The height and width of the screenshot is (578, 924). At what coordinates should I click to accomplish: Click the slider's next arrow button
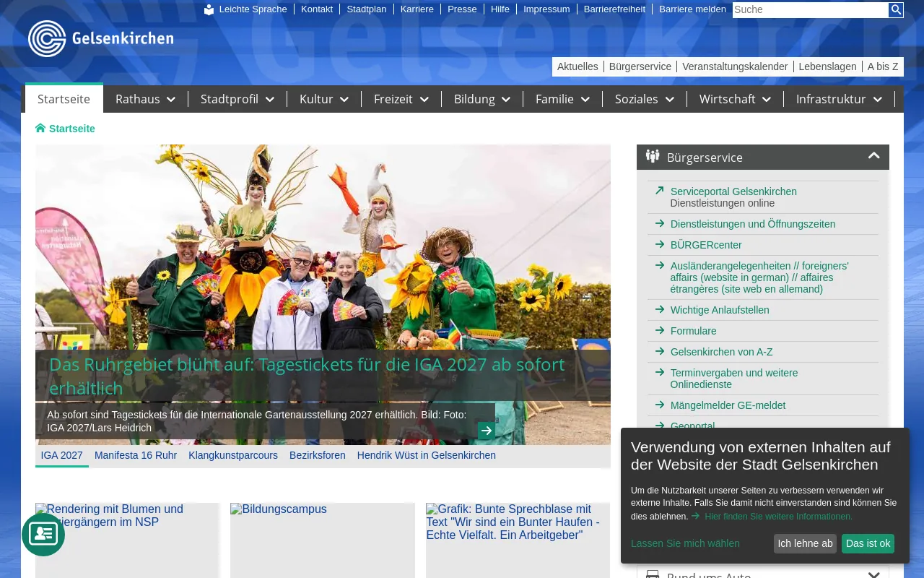click(x=487, y=431)
